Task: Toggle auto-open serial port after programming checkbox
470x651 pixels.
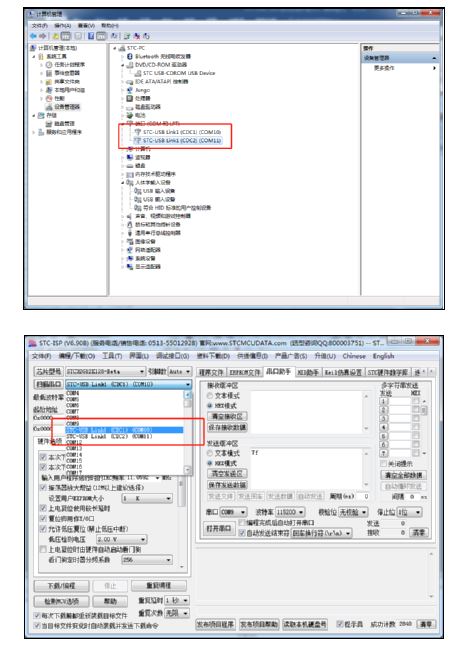Action: point(242,523)
